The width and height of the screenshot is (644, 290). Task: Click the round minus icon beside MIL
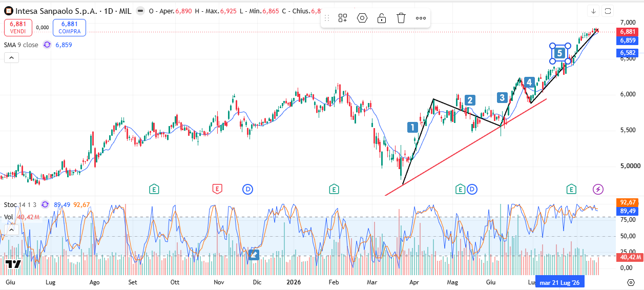[x=140, y=10]
